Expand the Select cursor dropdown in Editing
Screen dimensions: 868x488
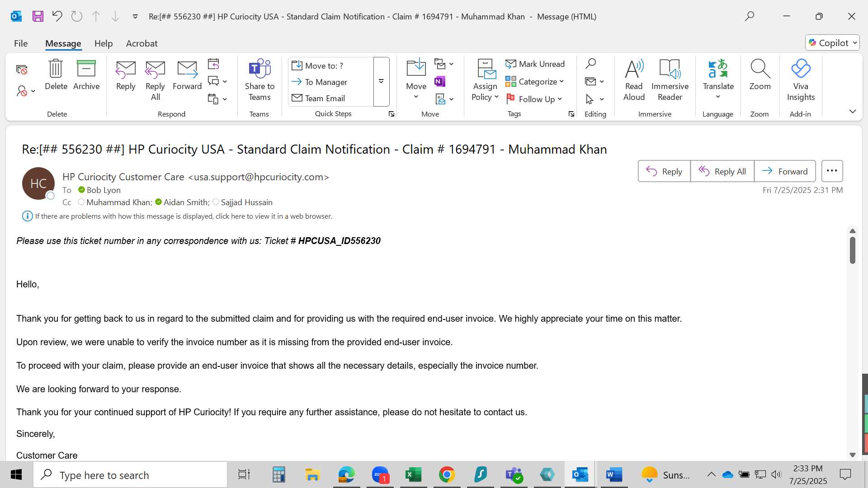(x=602, y=99)
